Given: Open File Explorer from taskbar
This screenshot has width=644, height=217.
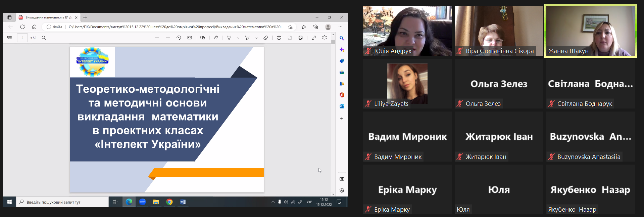Looking at the screenshot, I should (x=156, y=202).
